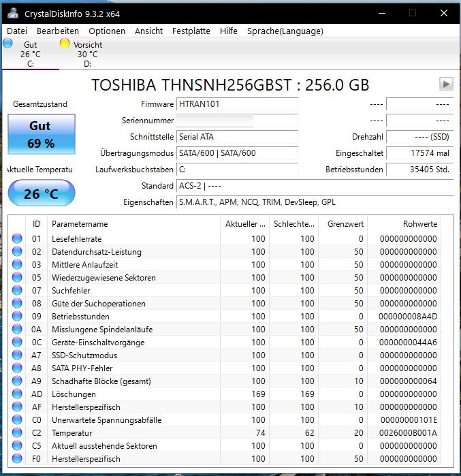Image resolution: width=461 pixels, height=476 pixels.
Task: Click status orb of row C5 Aktuell ausstehende Sektoren
Action: tap(17, 445)
